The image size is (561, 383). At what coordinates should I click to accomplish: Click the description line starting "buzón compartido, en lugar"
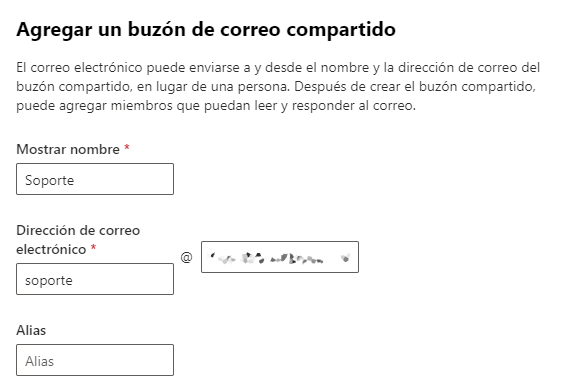[276, 87]
